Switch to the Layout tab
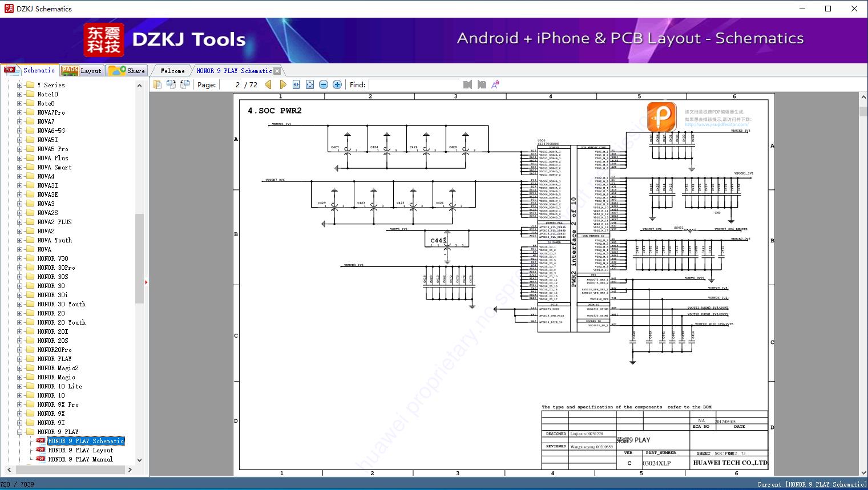Viewport: 868px width, 490px height. 82,71
